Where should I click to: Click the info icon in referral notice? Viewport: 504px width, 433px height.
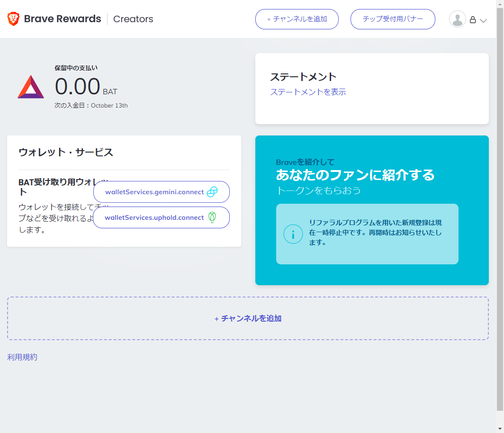[293, 234]
